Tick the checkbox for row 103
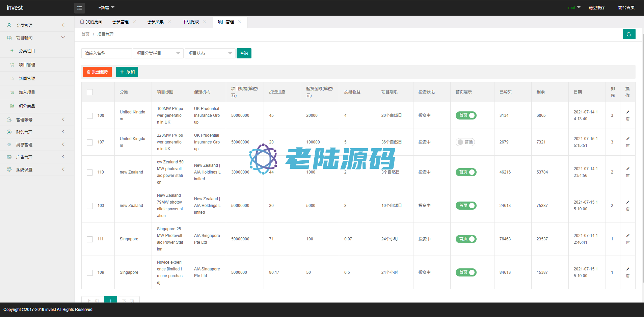This screenshot has height=317, width=644. pos(90,206)
